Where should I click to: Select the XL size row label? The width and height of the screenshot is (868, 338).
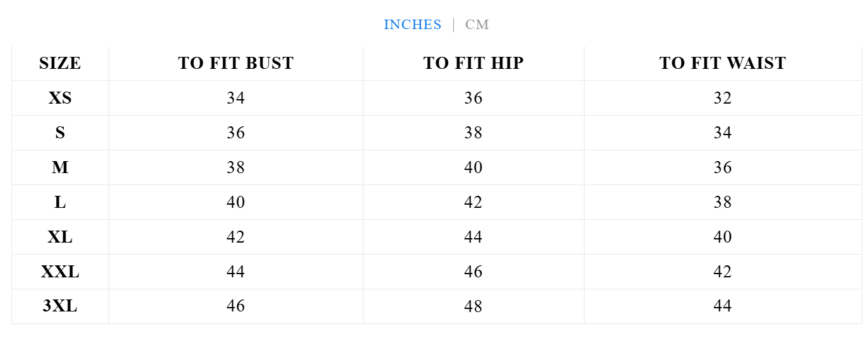point(60,237)
